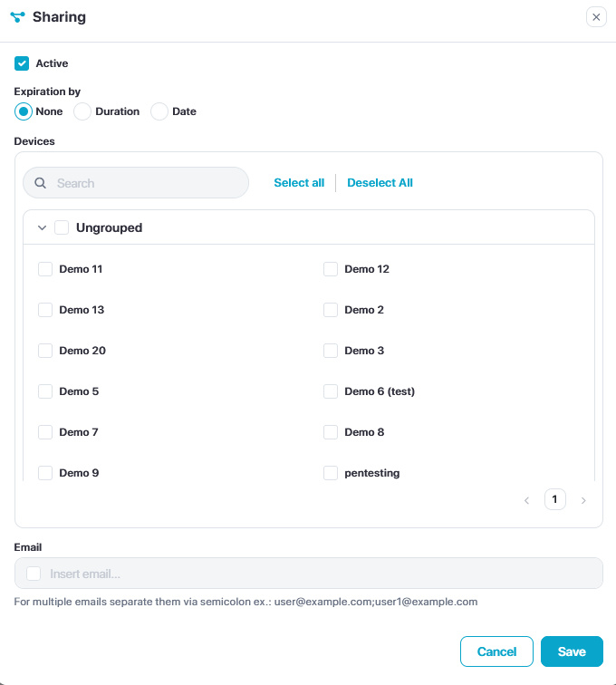The width and height of the screenshot is (616, 685).
Task: Focus the device Search field
Action: coord(145,183)
